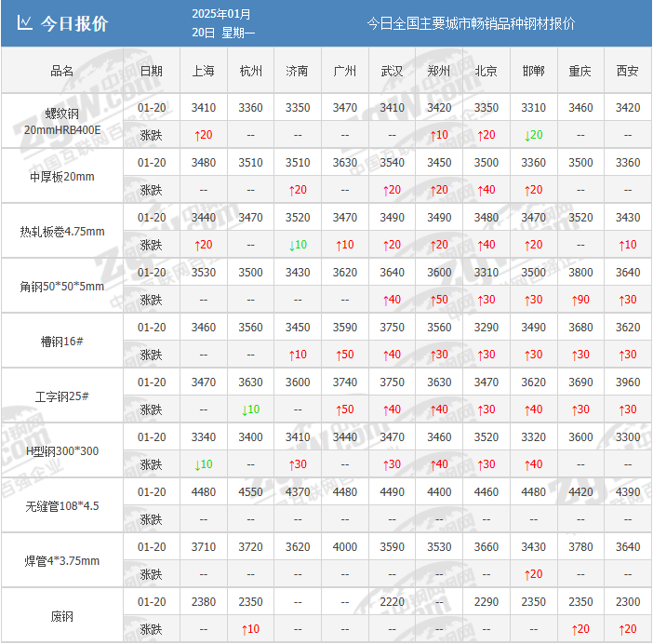Select the 广州 column header
The width and height of the screenshot is (653, 644).
click(345, 72)
